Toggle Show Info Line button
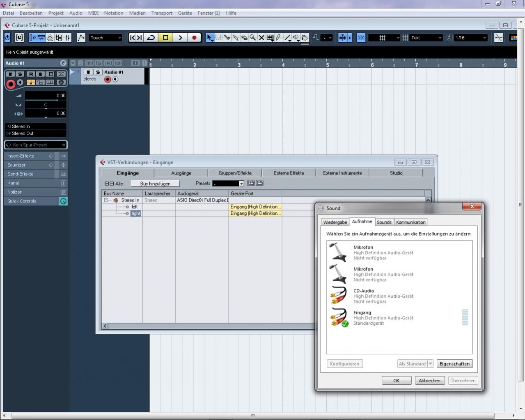The image size is (525, 420). (41, 38)
